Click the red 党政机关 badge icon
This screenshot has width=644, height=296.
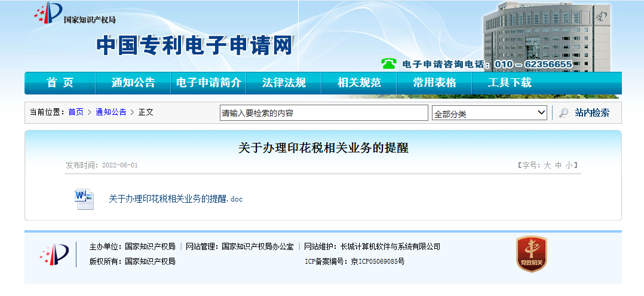(x=531, y=254)
